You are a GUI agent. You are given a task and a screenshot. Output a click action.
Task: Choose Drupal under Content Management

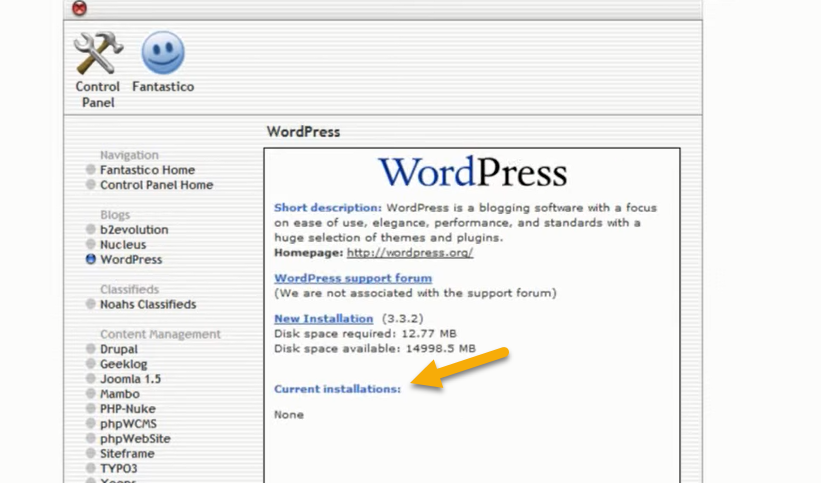click(119, 349)
